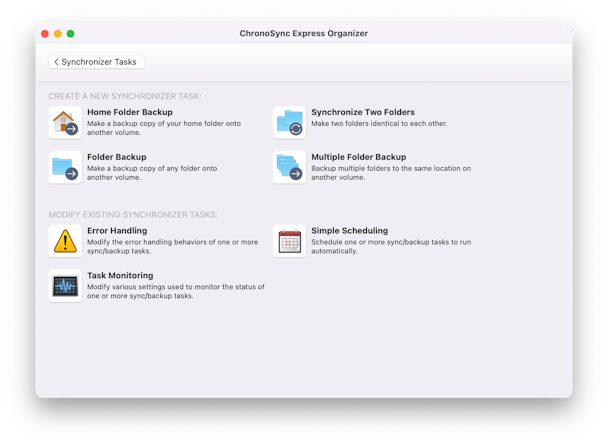Click 'Modify the error handling behaviors' description
The height and width of the screenshot is (445, 608).
[173, 247]
